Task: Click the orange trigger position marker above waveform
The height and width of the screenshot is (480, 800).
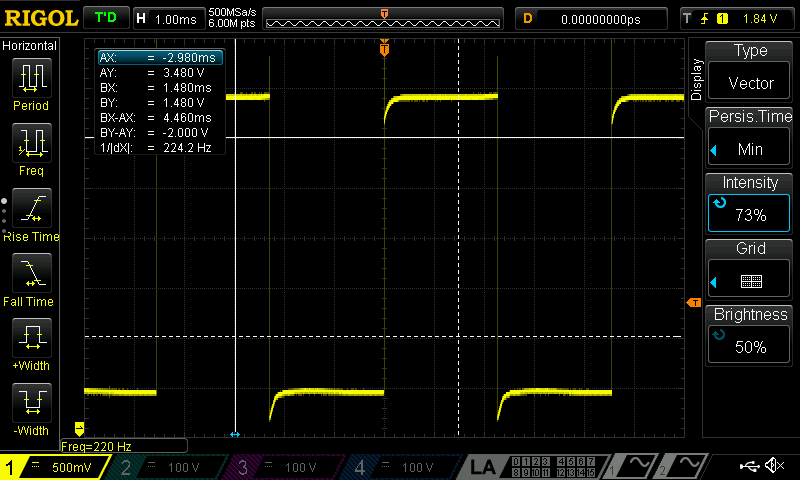Action: click(x=384, y=49)
